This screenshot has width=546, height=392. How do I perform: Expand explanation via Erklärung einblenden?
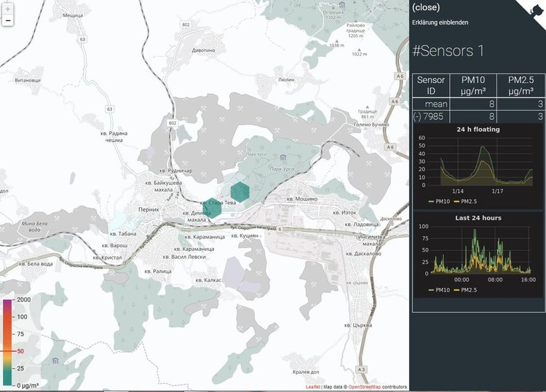[x=440, y=22]
